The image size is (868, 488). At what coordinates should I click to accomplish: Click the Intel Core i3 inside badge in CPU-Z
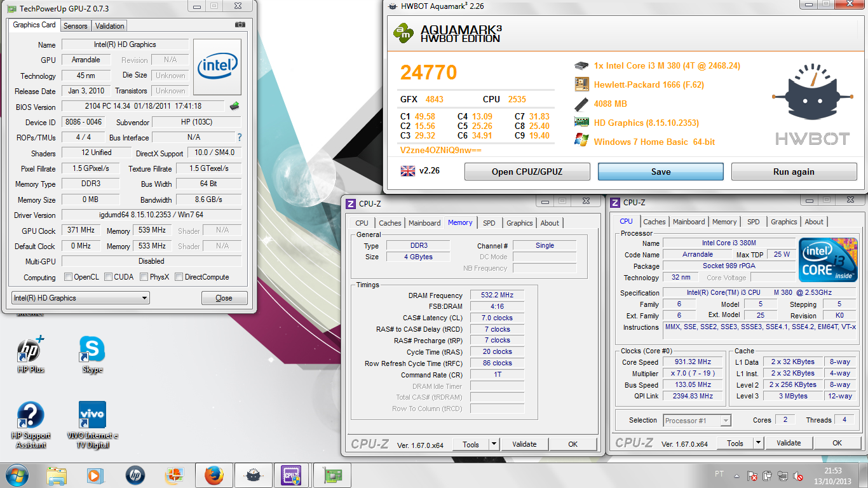point(828,260)
